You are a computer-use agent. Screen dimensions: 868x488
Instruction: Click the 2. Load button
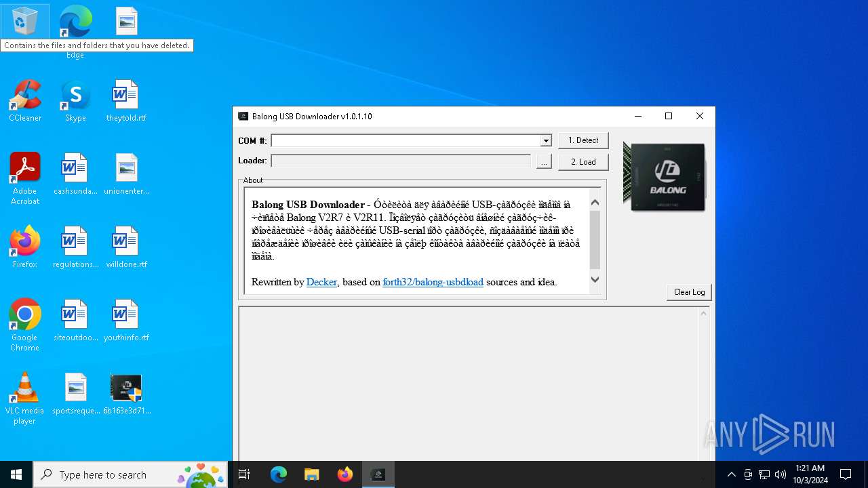[583, 162]
